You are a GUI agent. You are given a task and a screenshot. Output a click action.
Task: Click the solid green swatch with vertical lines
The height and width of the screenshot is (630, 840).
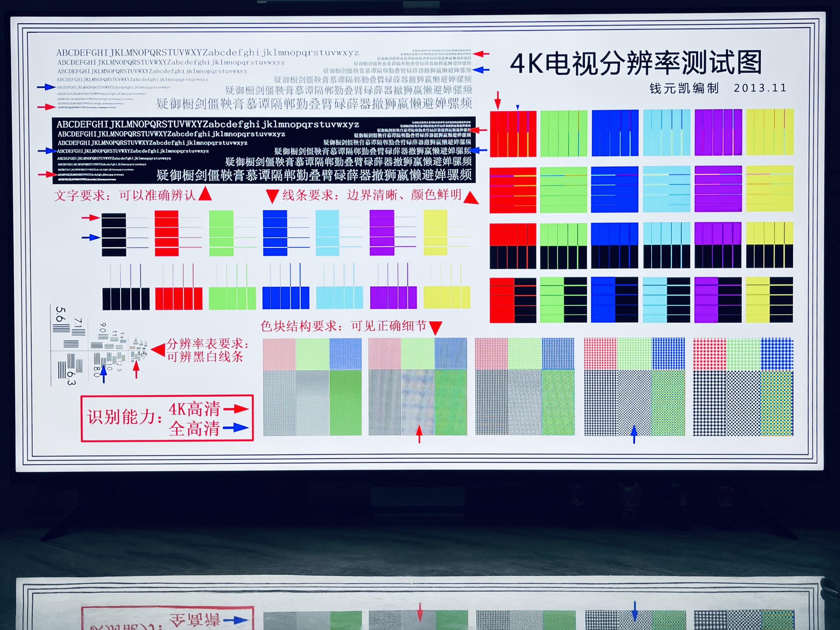(x=564, y=133)
